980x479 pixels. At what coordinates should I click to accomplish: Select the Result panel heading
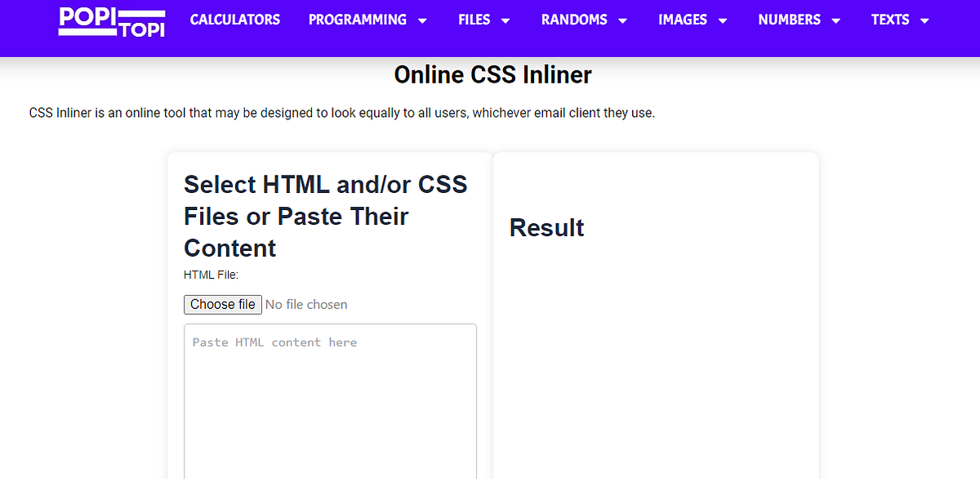pos(546,228)
